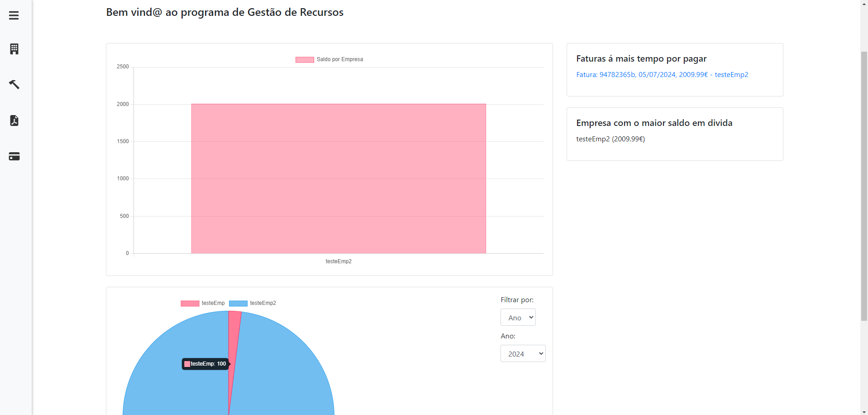Toggle the Saldo por Empresa legend

click(x=329, y=59)
